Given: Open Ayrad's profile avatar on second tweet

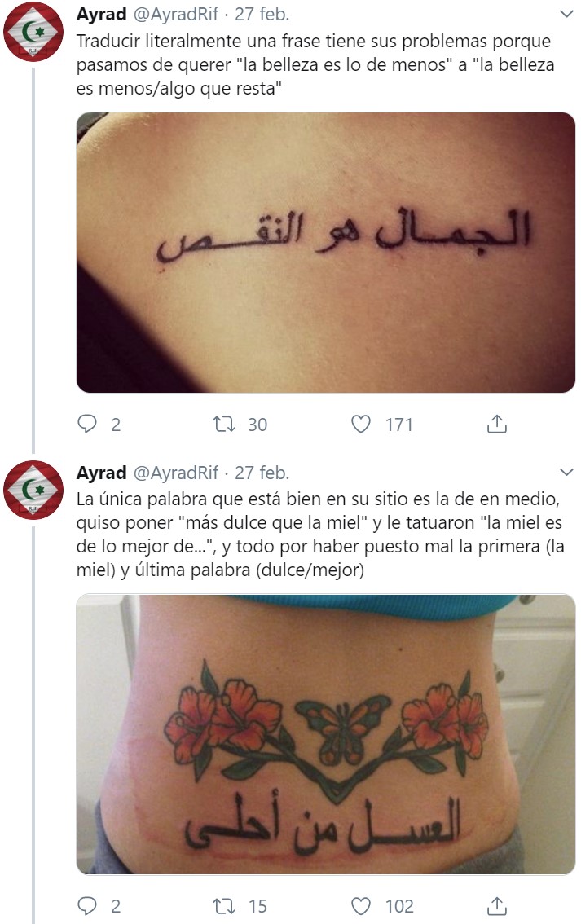Looking at the screenshot, I should coord(33,490).
